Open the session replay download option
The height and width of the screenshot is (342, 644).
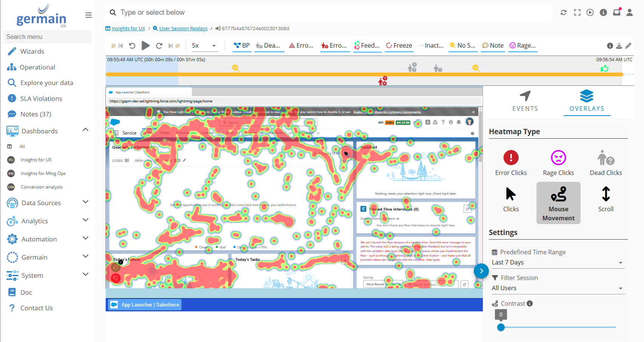click(619, 45)
